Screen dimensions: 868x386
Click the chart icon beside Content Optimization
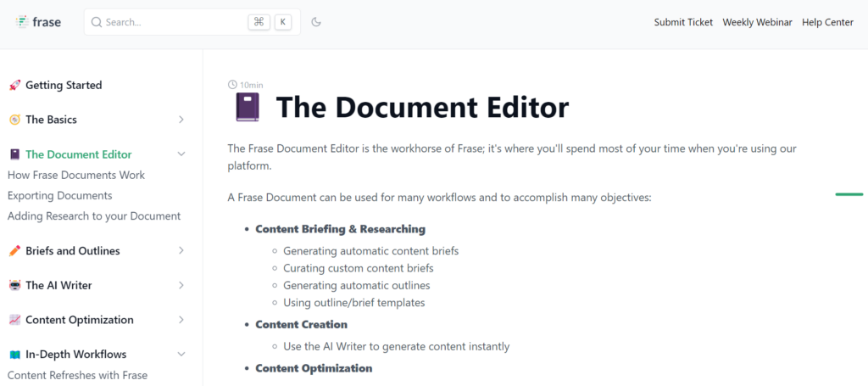[15, 320]
